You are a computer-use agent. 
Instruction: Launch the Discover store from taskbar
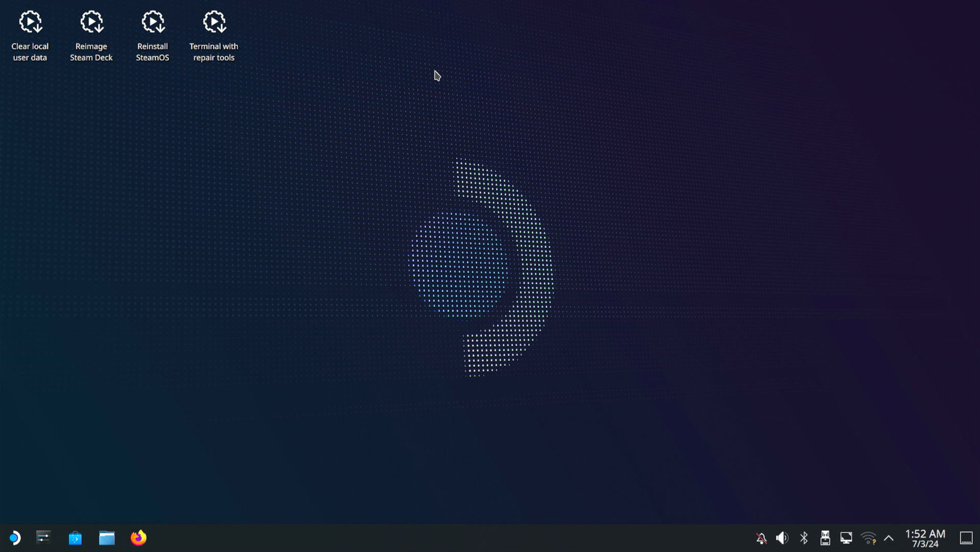75,538
